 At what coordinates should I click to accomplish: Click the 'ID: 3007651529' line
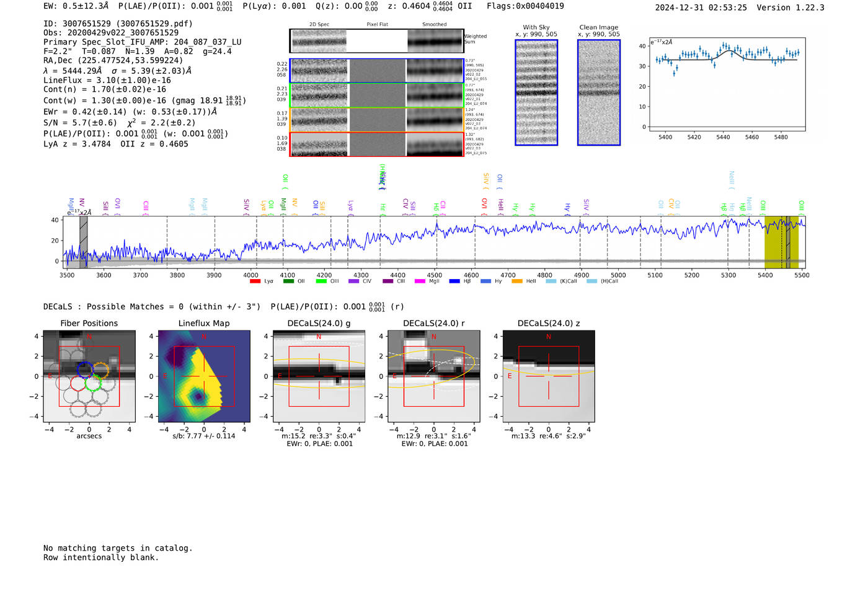point(118,24)
